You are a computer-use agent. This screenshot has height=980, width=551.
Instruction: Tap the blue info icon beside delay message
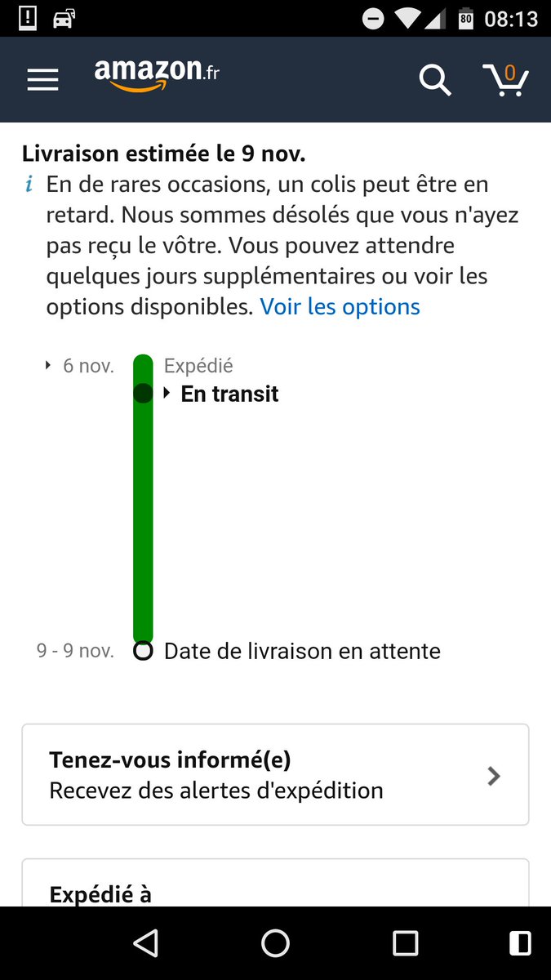click(29, 185)
